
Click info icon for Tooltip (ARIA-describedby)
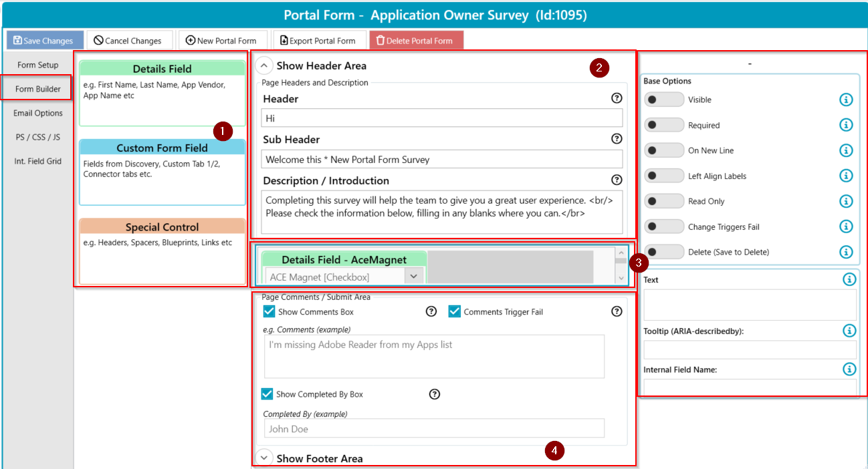(x=849, y=330)
